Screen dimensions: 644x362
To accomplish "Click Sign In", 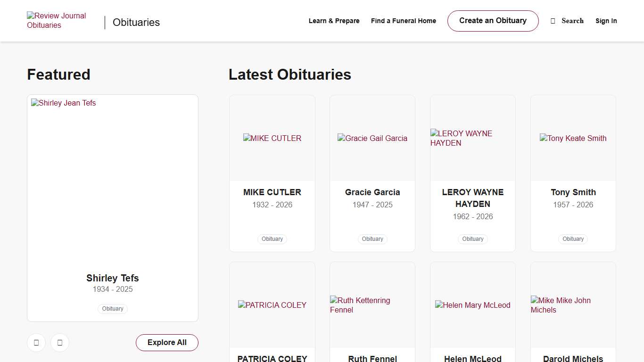I will coord(606,21).
